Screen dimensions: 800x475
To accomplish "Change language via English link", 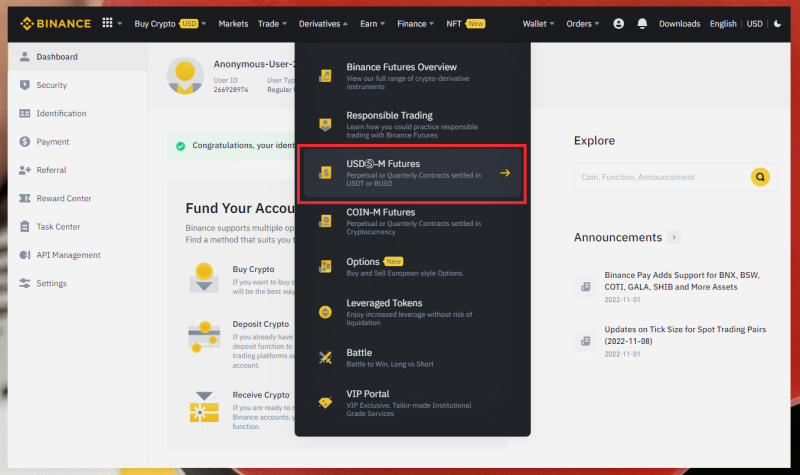I will coord(723,23).
